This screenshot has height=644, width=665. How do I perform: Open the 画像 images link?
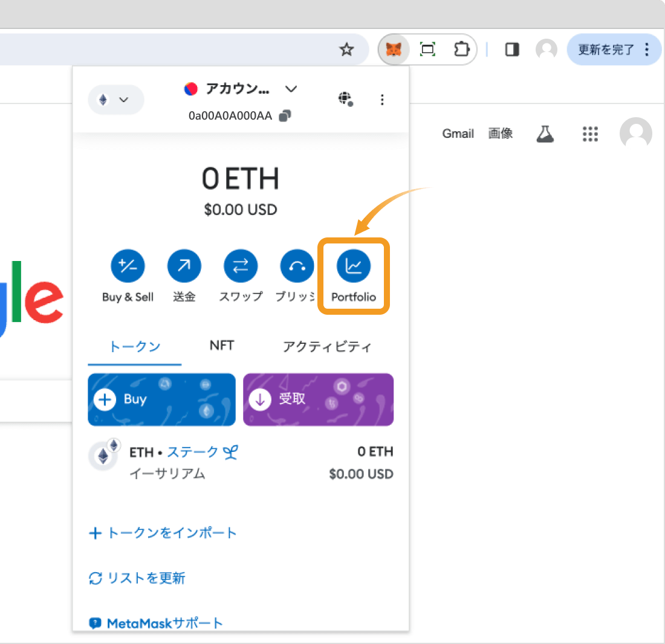coord(501,134)
